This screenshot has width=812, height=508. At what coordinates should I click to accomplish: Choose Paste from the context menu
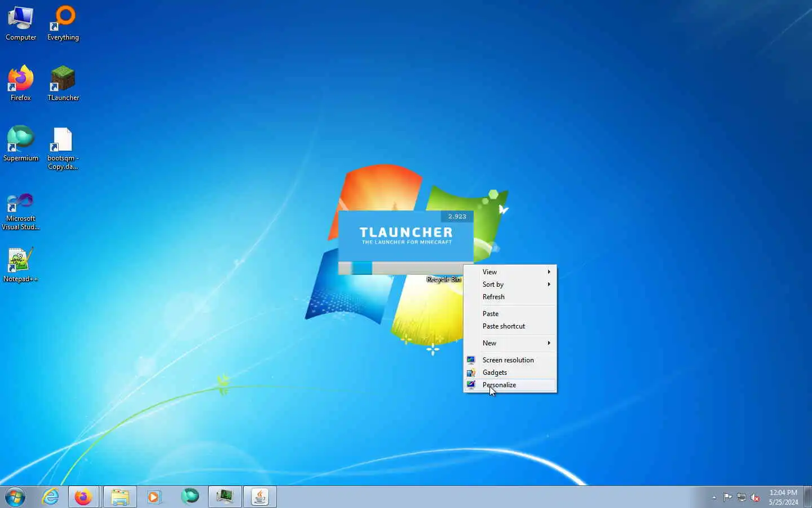click(x=510, y=314)
